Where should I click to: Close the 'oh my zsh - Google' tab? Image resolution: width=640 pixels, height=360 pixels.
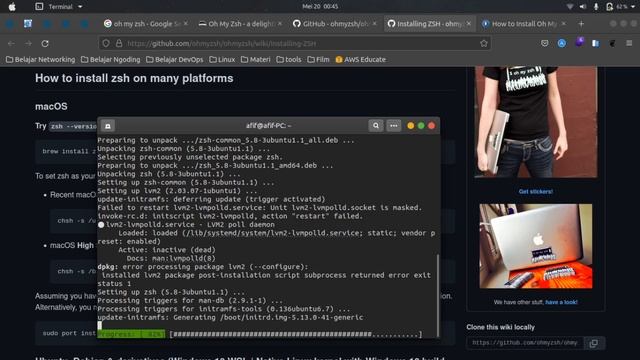click(186, 24)
